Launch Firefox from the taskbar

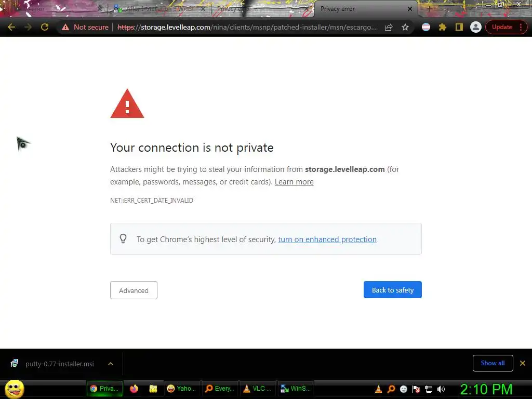pos(134,389)
